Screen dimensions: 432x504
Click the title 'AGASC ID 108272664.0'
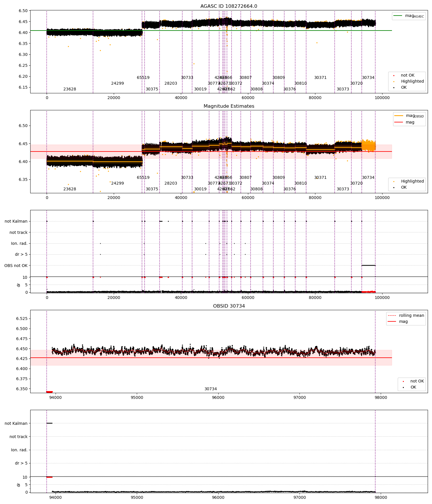pos(229,6)
